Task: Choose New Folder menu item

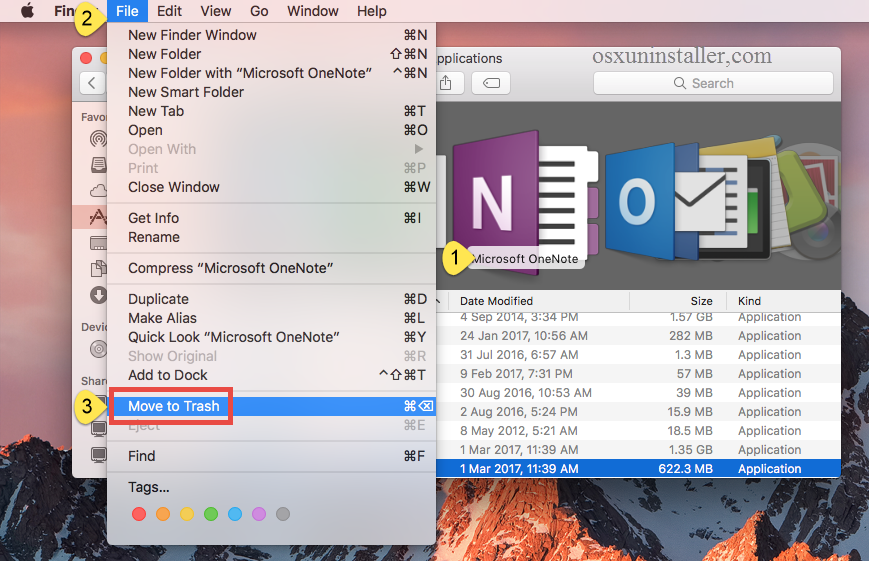Action: pos(272,54)
